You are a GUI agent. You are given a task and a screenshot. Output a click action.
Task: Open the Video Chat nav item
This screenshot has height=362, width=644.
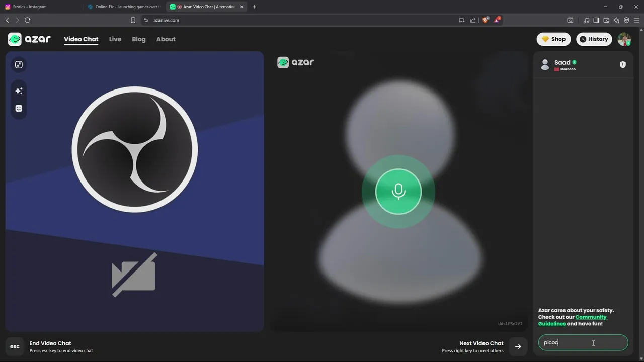point(81,39)
